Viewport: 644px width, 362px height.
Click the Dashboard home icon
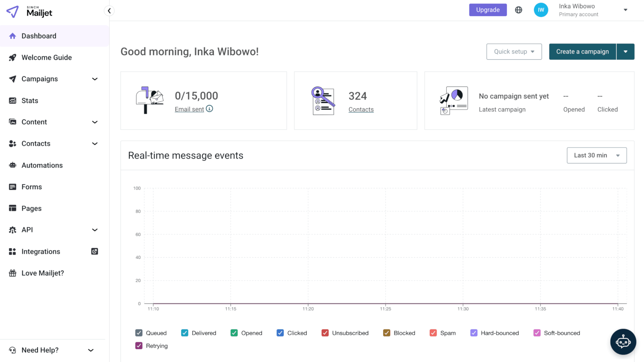[13, 36]
